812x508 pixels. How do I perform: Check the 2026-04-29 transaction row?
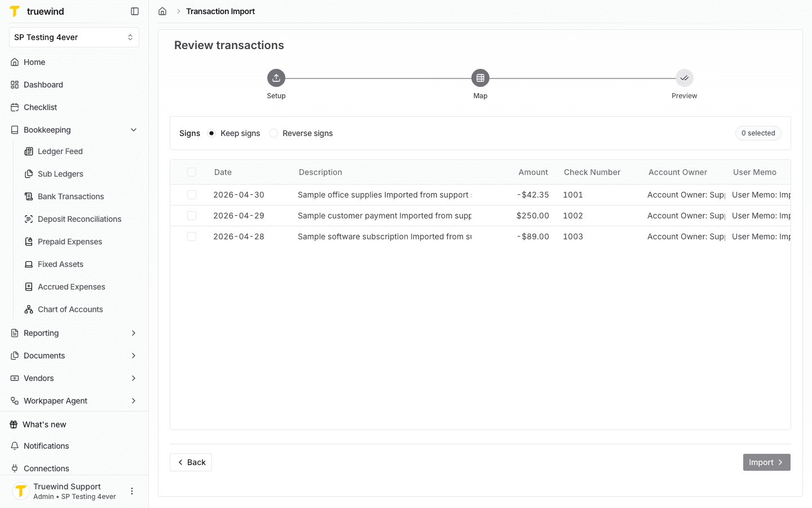point(192,216)
